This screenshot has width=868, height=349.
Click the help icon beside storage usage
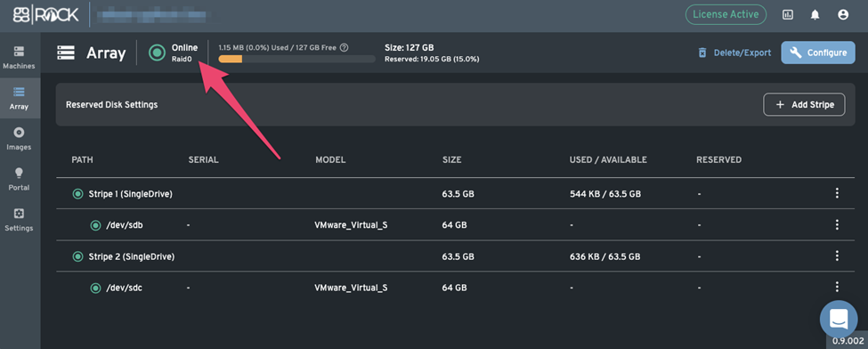(x=344, y=48)
